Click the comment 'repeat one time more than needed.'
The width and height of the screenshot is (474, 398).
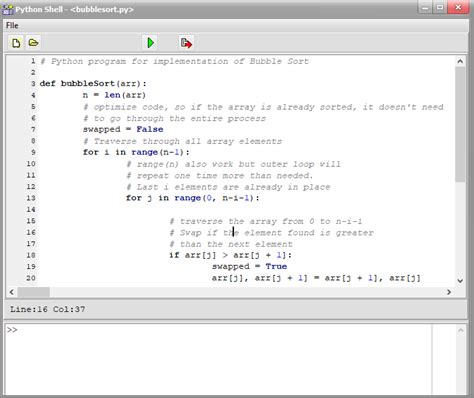coord(220,176)
